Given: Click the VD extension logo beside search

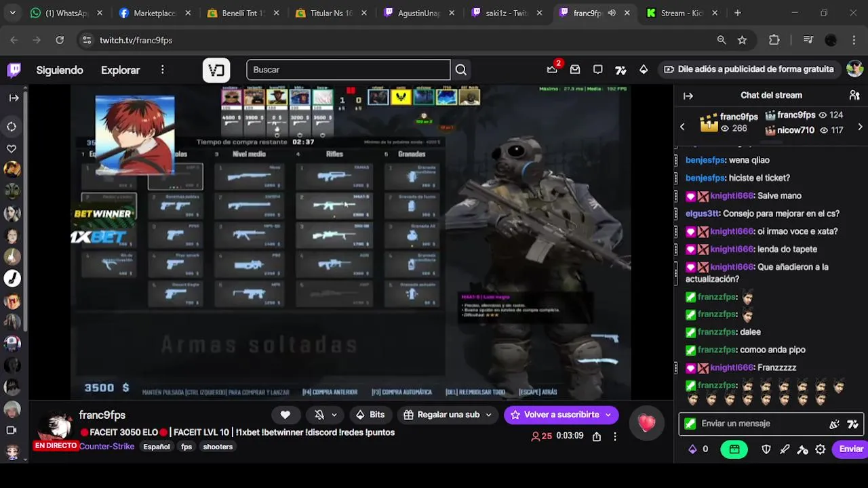Looking at the screenshot, I should click(x=216, y=70).
